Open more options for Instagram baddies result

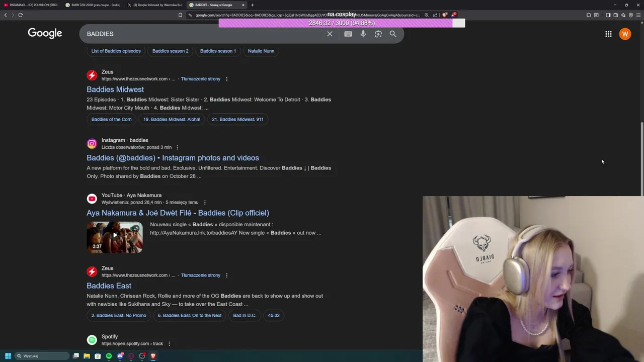click(177, 147)
